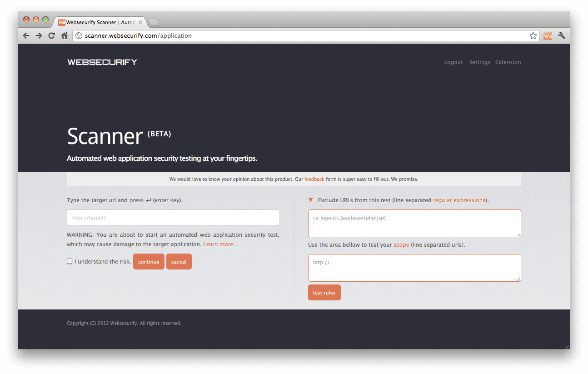
Task: Open the browser home page
Action: coord(65,35)
